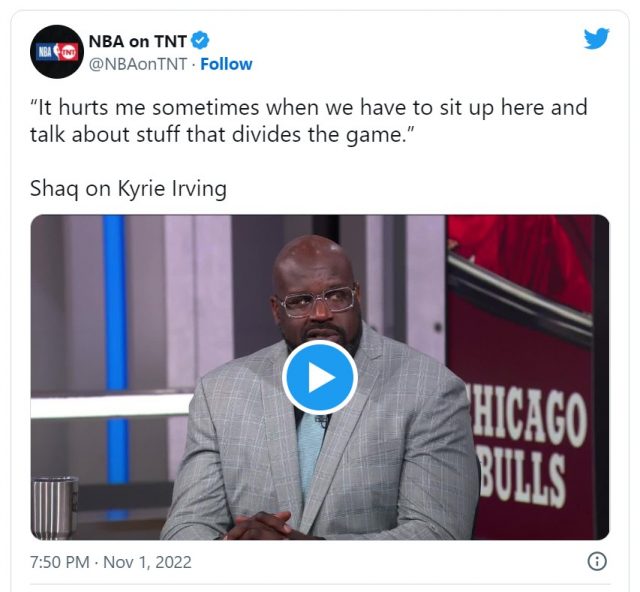Click the light blue tie in video
640x592 pixels.
[x=309, y=451]
